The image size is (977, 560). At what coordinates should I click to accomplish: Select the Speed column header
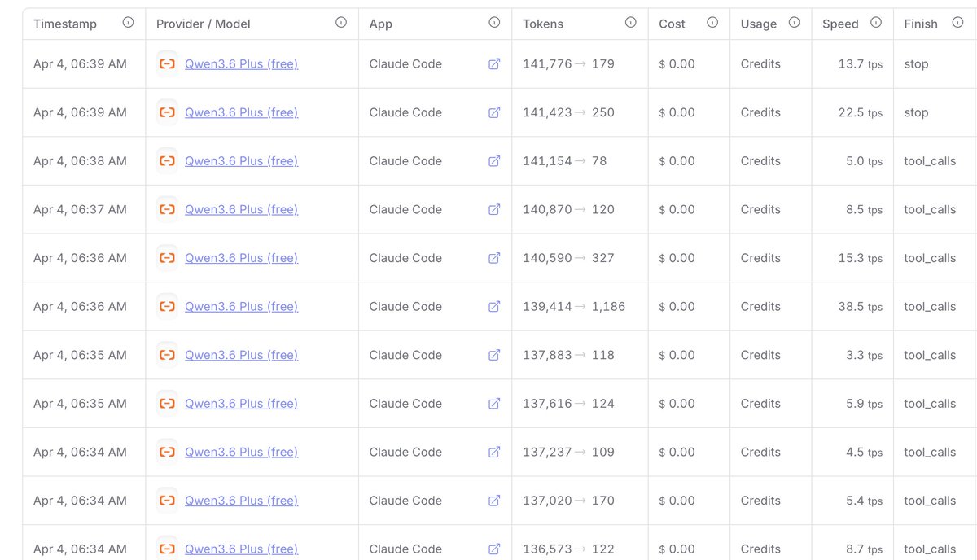tap(840, 24)
